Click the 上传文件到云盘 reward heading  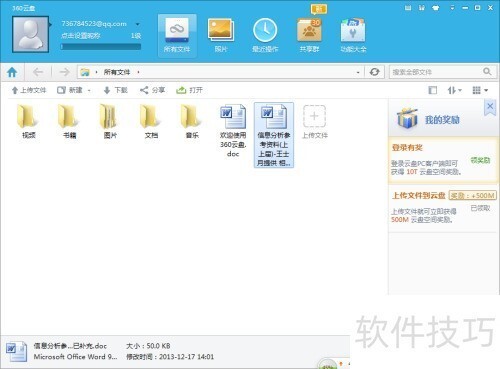419,196
